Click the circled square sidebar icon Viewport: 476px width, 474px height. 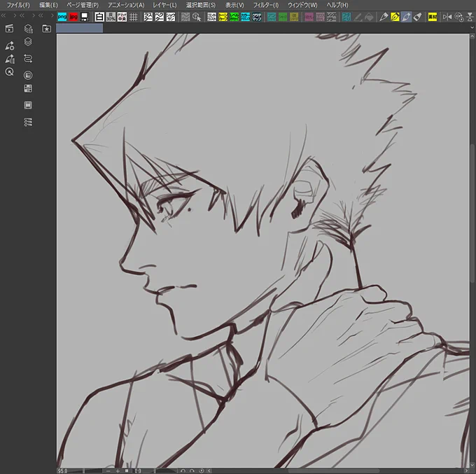coord(28,75)
